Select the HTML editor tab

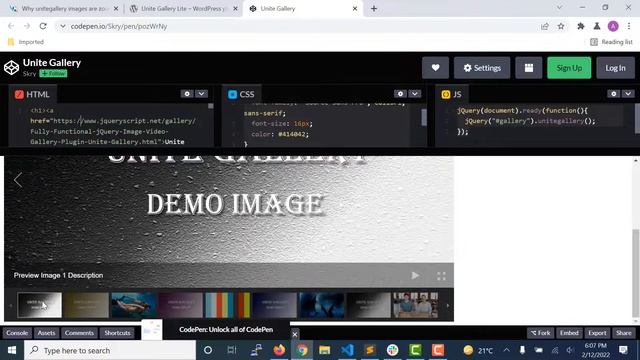point(32,94)
